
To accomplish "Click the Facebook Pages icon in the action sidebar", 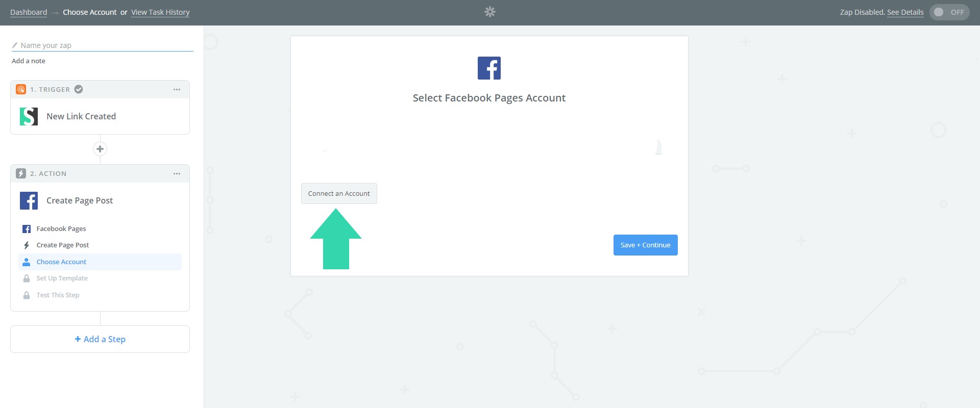I will (26, 228).
